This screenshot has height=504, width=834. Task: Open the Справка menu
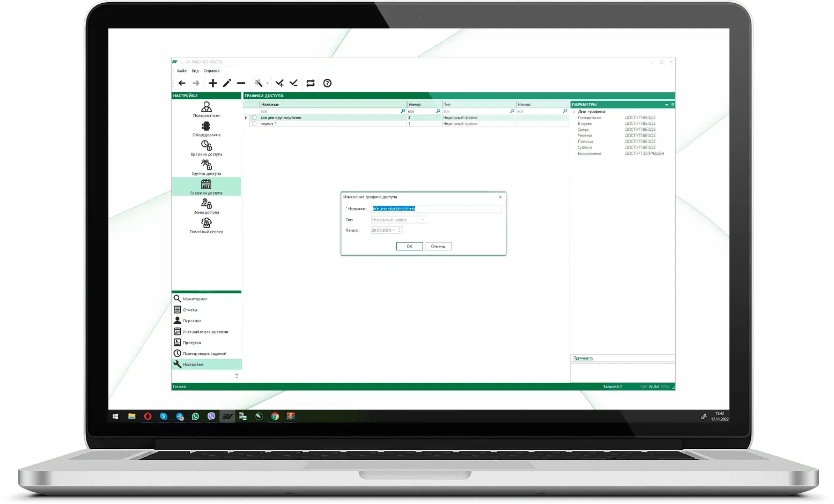click(x=212, y=71)
